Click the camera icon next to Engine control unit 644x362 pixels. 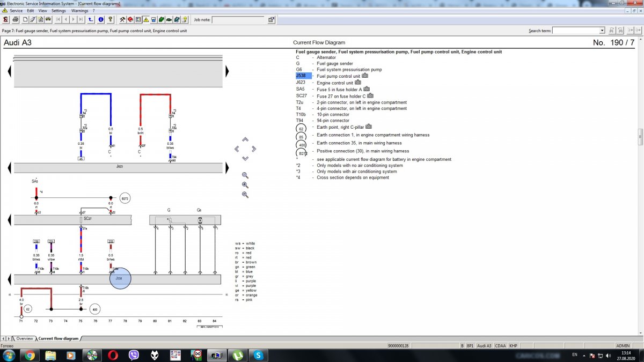click(x=358, y=83)
